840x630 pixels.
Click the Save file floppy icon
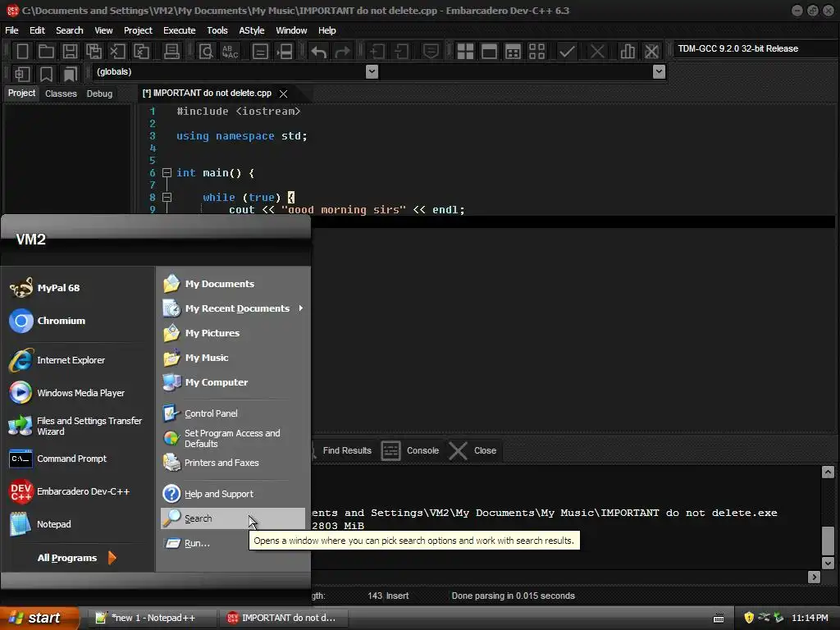pos(70,52)
